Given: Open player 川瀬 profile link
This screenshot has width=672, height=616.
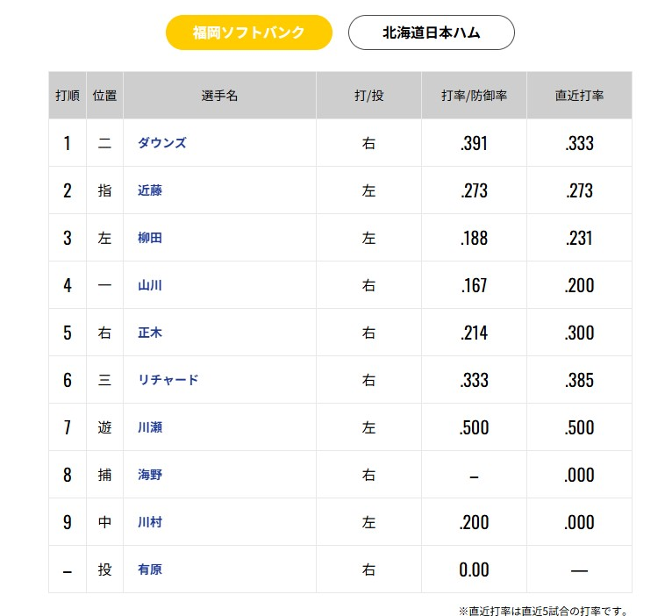Looking at the screenshot, I should pyautogui.click(x=150, y=427).
